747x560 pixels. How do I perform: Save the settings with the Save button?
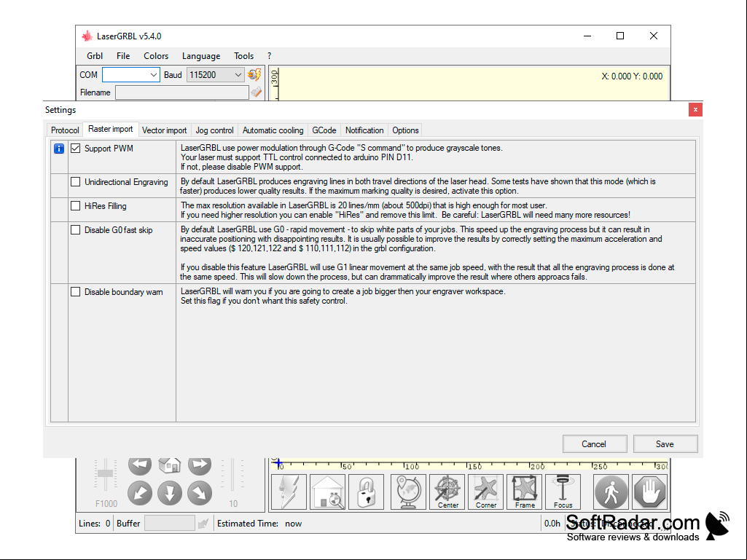click(665, 443)
